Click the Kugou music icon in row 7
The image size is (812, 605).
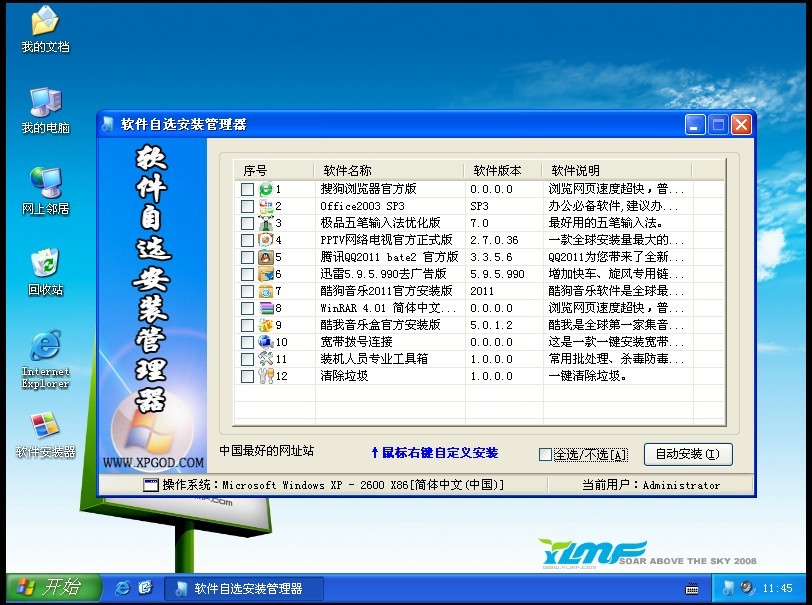266,291
